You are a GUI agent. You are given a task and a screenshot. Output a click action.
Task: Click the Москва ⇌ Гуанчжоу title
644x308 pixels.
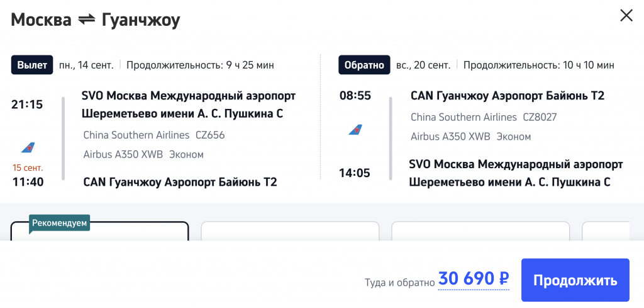[x=96, y=20]
